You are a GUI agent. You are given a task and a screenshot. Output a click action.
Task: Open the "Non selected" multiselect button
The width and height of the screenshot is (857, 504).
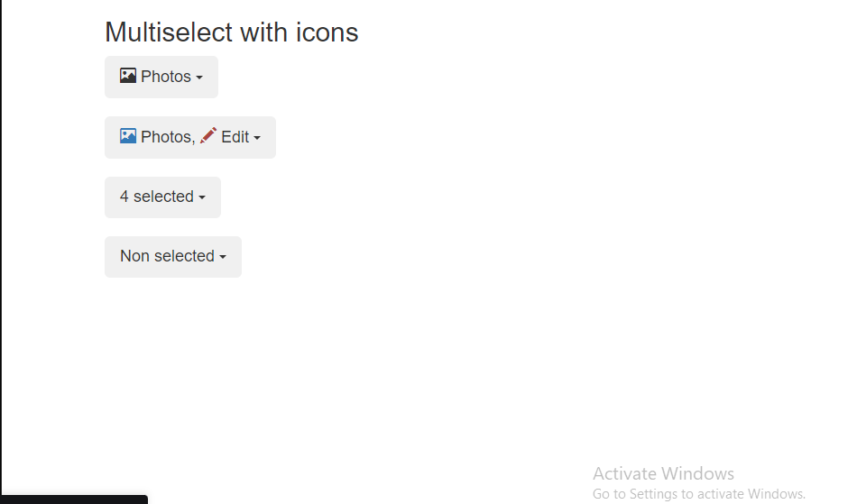173,257
